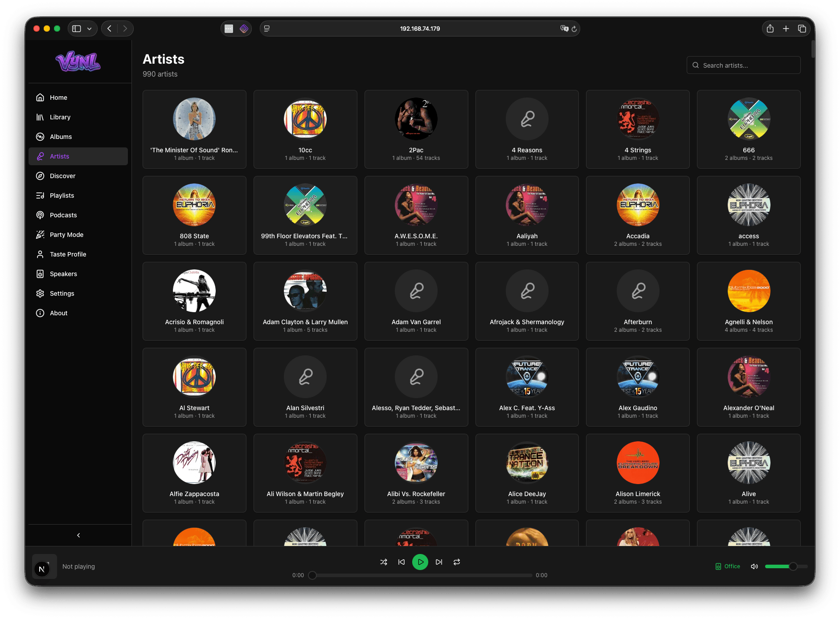Go back in browser history
840x619 pixels.
[109, 29]
